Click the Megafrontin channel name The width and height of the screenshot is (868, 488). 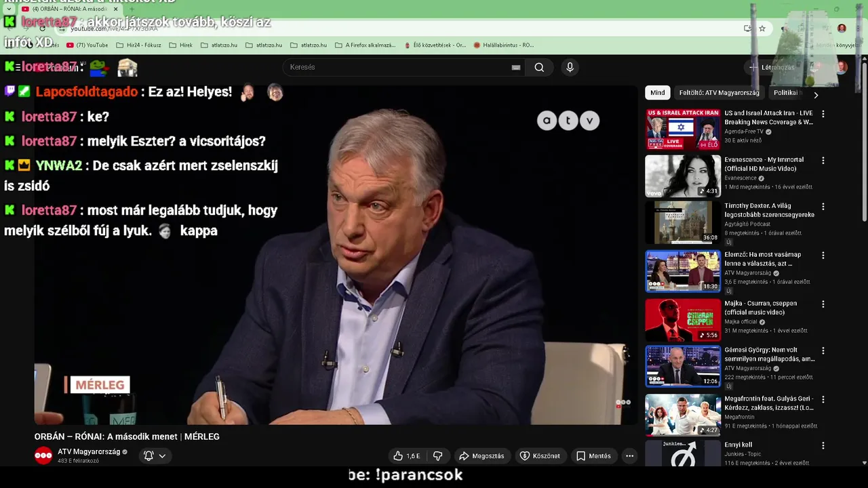739,417
